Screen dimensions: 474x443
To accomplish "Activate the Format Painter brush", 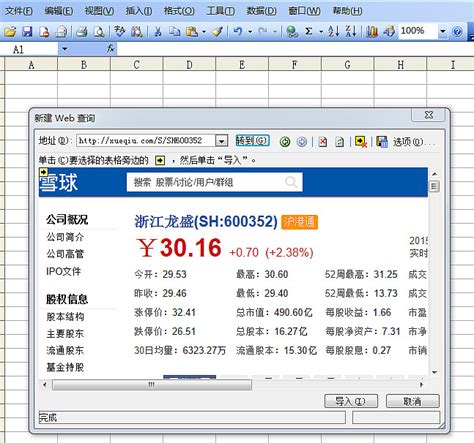I will [x=218, y=32].
